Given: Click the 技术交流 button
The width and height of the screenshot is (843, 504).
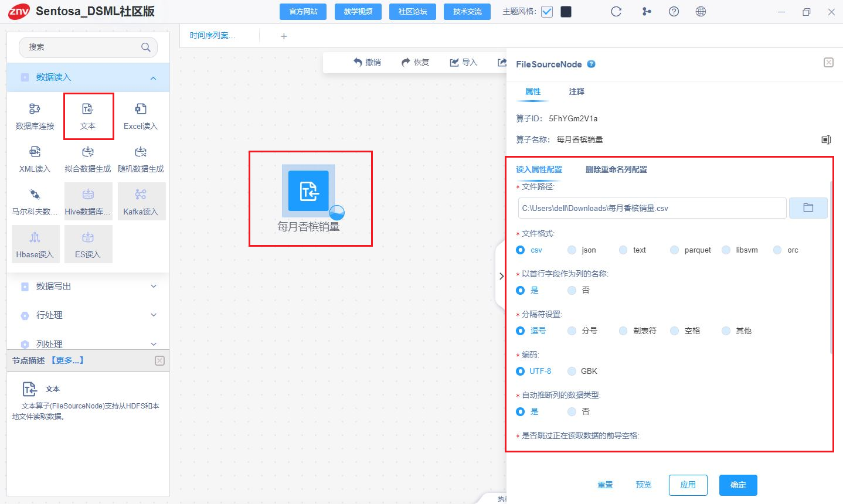Looking at the screenshot, I should [x=467, y=12].
